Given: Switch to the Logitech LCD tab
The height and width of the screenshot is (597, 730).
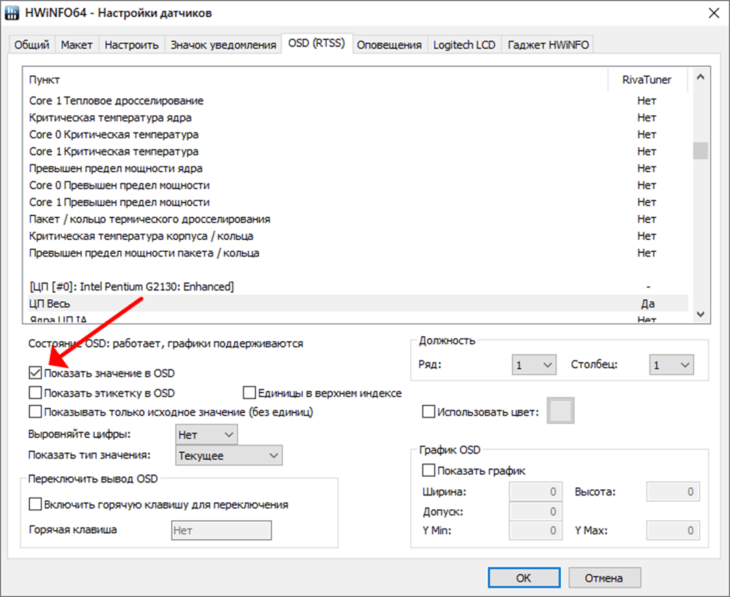Looking at the screenshot, I should [x=464, y=45].
